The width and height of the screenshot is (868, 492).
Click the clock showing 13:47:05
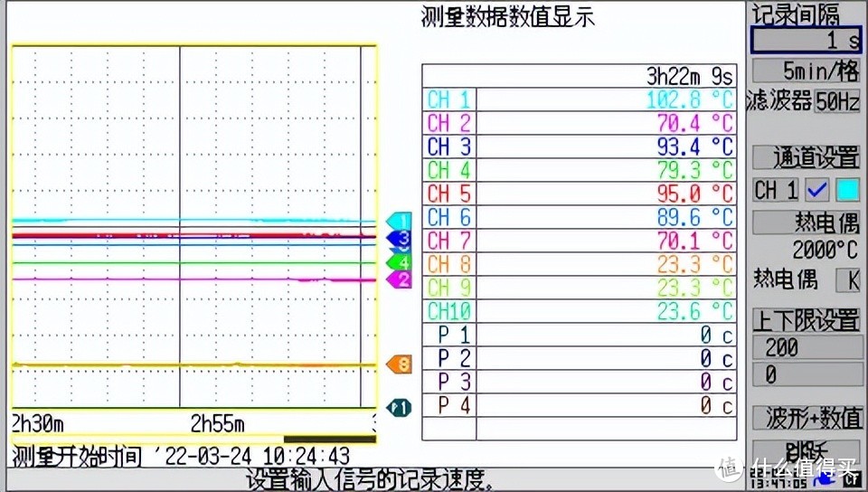[778, 485]
